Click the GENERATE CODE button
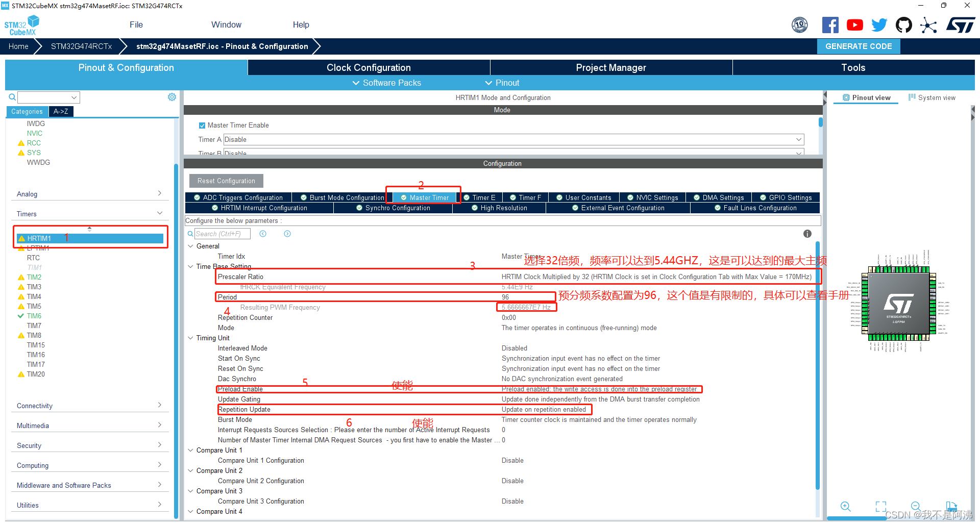 click(859, 46)
